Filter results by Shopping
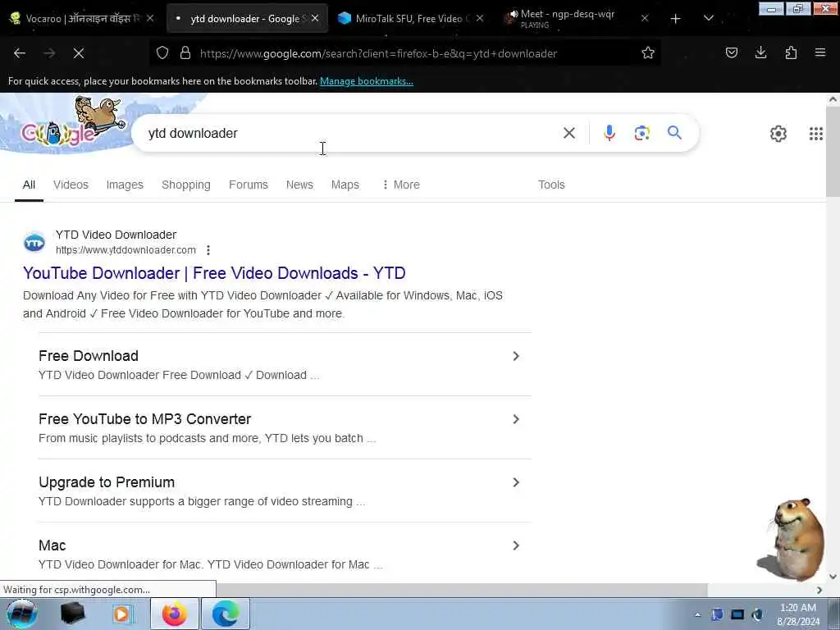840x630 pixels. coord(186,185)
